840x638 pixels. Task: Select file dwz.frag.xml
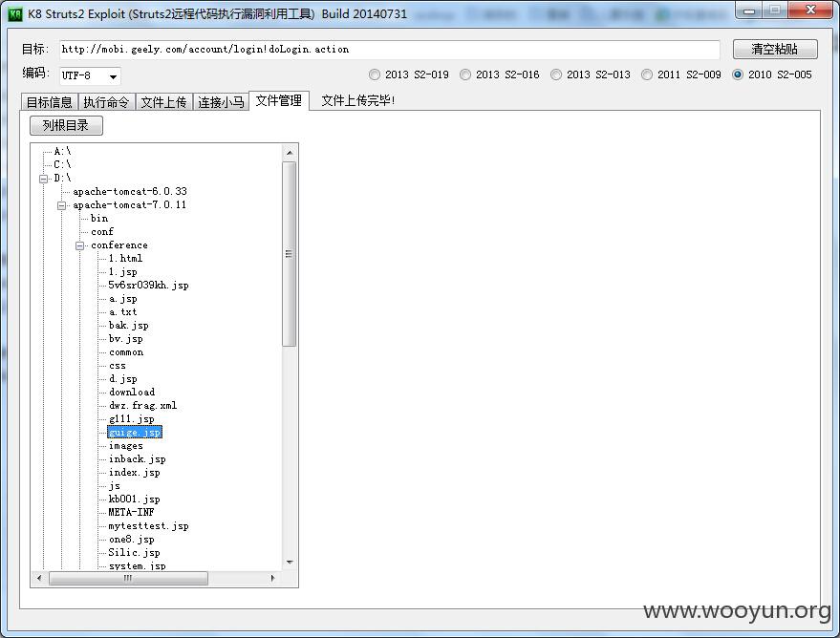(142, 406)
